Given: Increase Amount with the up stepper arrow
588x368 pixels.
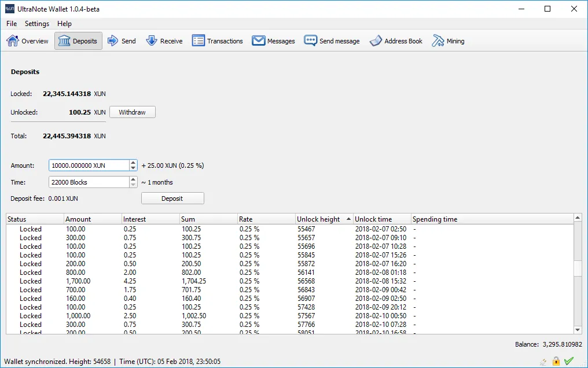Looking at the screenshot, I should 133,163.
